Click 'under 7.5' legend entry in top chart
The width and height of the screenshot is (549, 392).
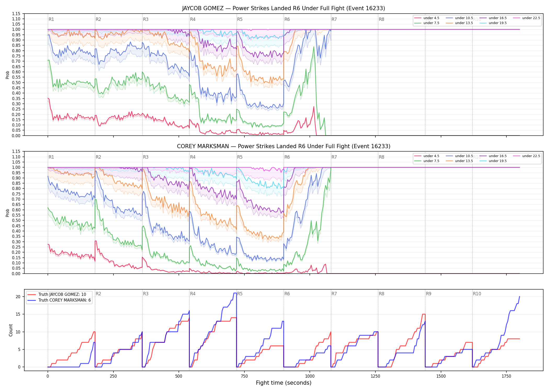pyautogui.click(x=427, y=23)
